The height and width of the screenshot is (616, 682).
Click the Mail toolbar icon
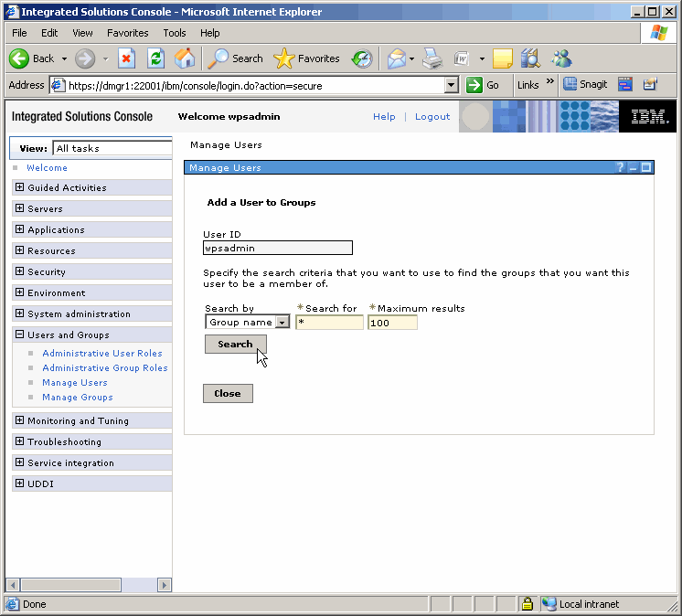coord(396,58)
